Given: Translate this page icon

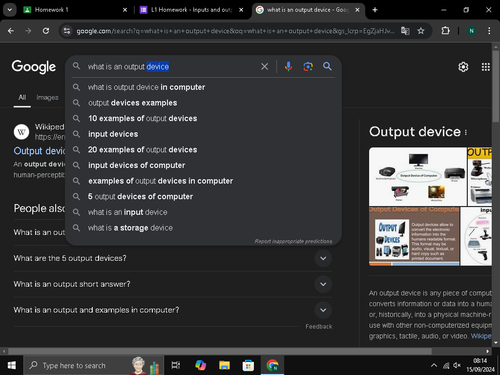Looking at the screenshot, I should [405, 31].
